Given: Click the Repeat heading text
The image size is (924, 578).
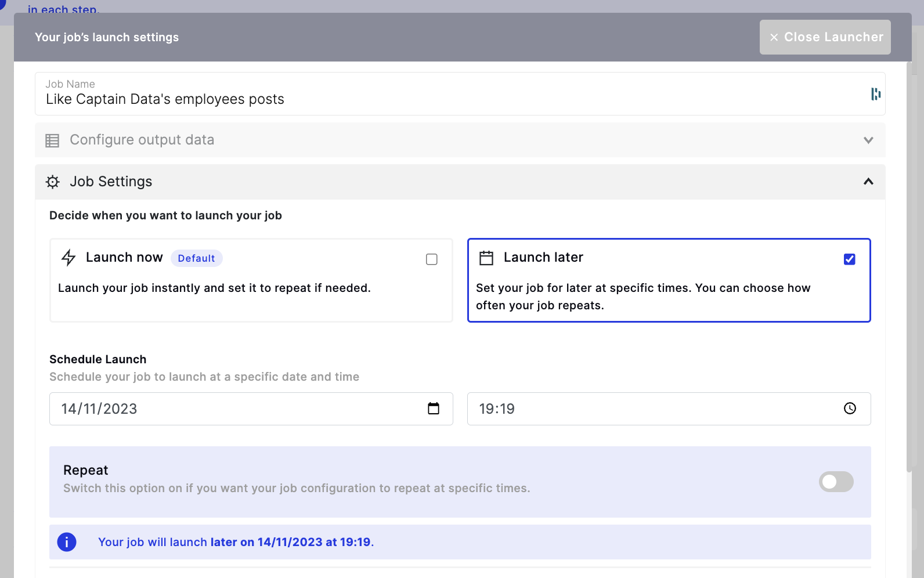Looking at the screenshot, I should click(x=86, y=470).
